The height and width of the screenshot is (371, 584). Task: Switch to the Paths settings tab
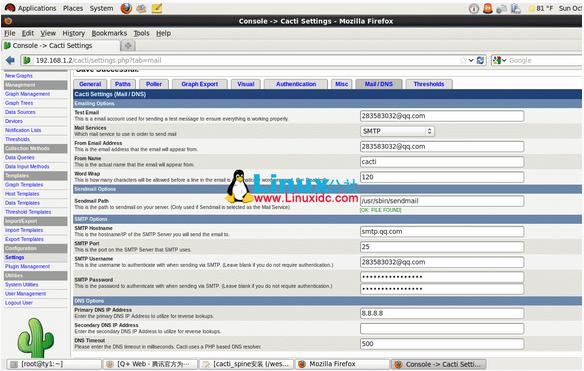(123, 84)
